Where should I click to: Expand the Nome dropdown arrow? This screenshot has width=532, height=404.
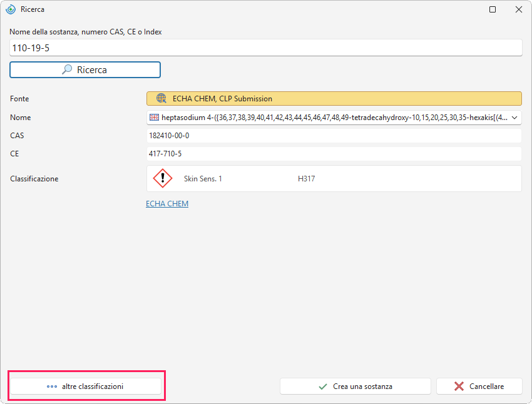pos(514,118)
